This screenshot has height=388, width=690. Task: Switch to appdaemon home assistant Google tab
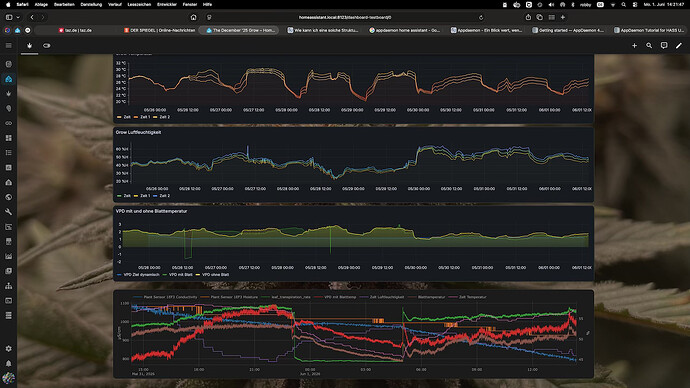[404, 30]
